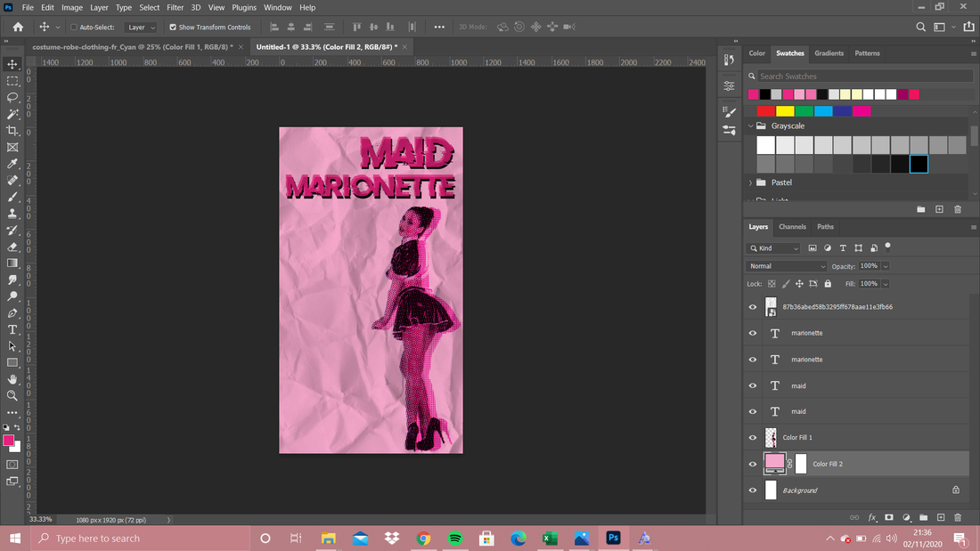This screenshot has width=980, height=551.
Task: Switch to the Channels tab
Action: 792,227
